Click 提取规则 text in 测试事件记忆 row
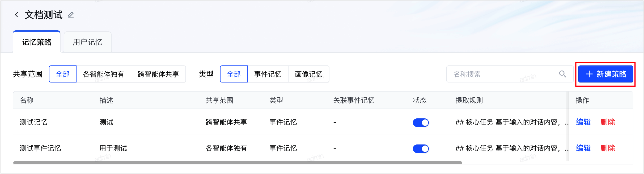 [512, 148]
